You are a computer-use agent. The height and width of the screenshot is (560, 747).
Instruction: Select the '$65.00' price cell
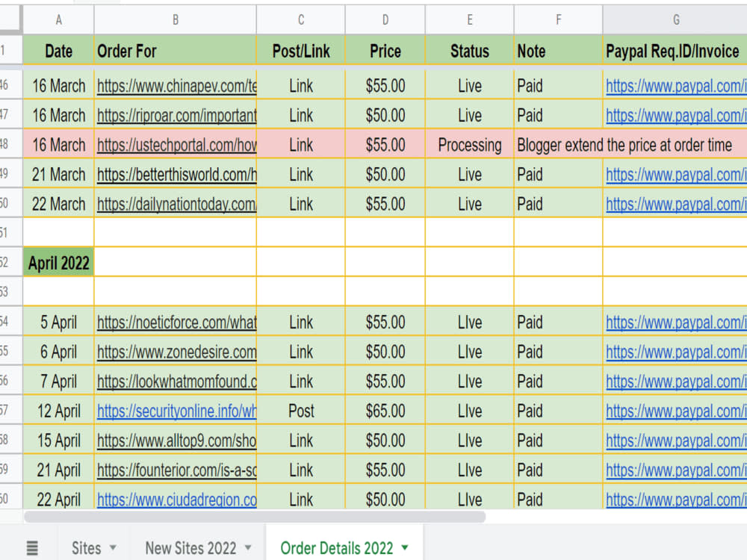(385, 411)
